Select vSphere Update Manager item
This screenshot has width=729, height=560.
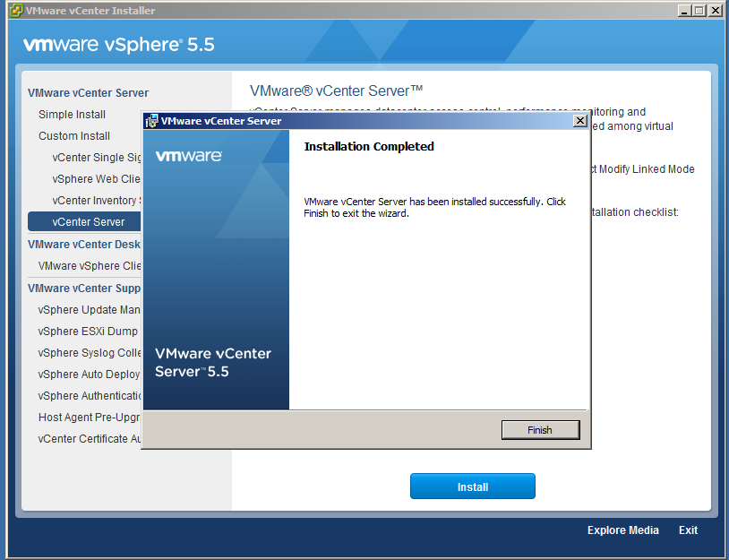point(90,310)
